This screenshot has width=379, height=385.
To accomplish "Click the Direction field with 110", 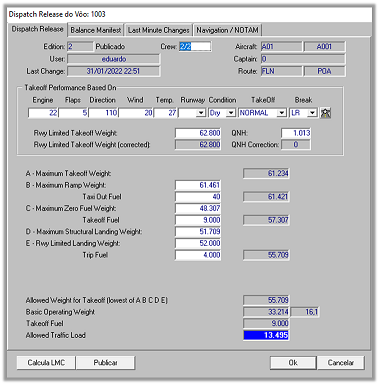I will (x=103, y=113).
